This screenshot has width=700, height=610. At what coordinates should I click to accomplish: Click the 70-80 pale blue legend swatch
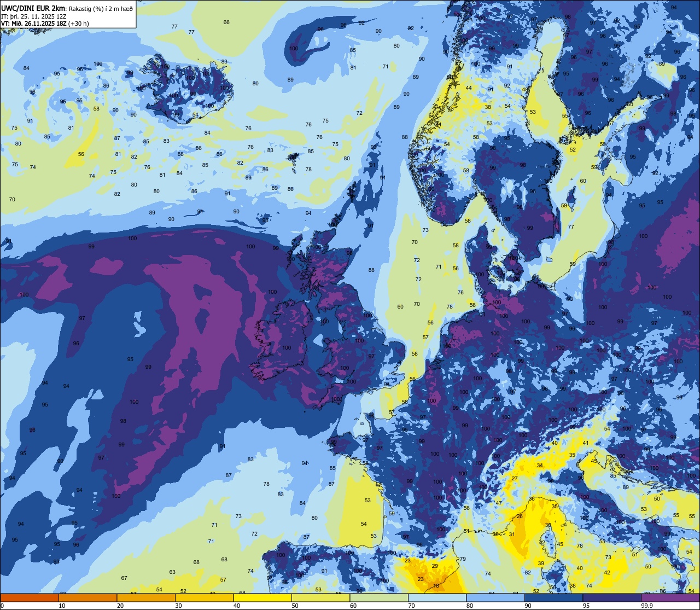pos(437,597)
